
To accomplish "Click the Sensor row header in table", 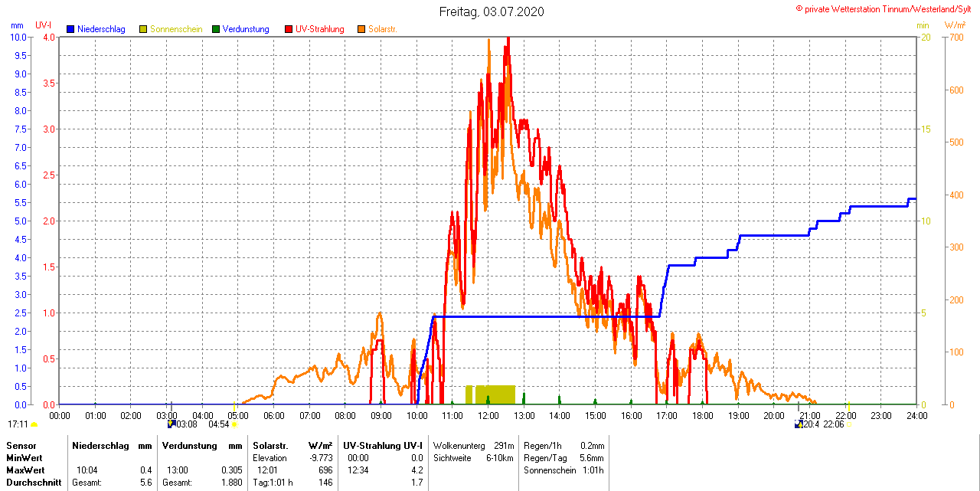I will tap(21, 445).
